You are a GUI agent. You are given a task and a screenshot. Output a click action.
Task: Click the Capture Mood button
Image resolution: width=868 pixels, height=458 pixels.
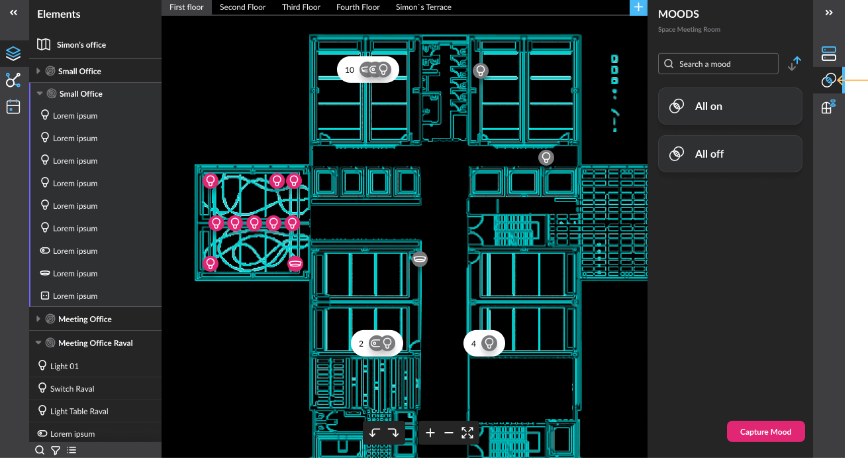[765, 431]
